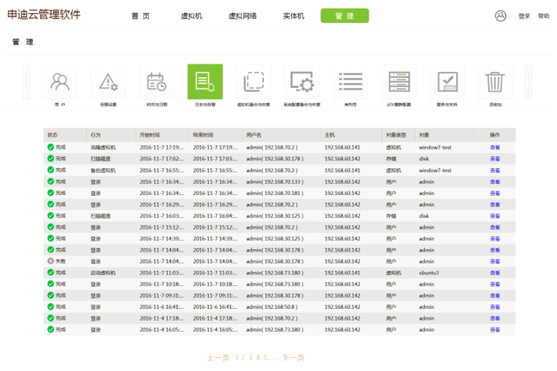Open the trash can recycle bin icon
The width and height of the screenshot is (557, 371).
tap(496, 82)
